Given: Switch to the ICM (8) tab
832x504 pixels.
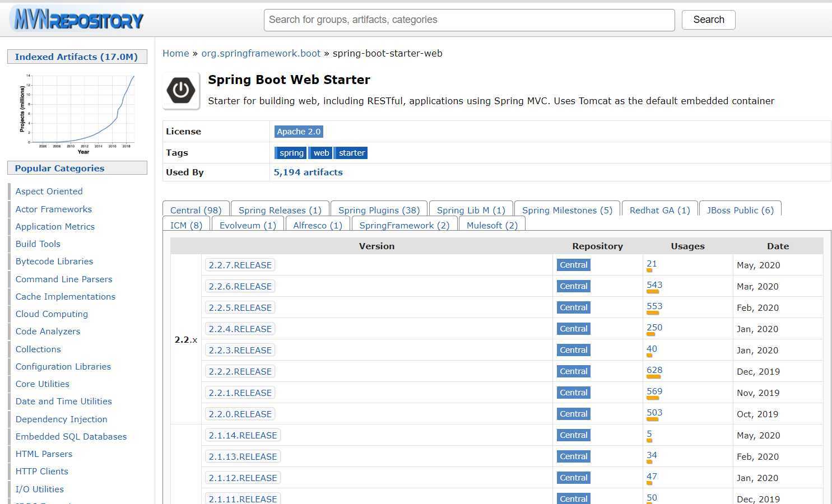Looking at the screenshot, I should click(x=186, y=225).
